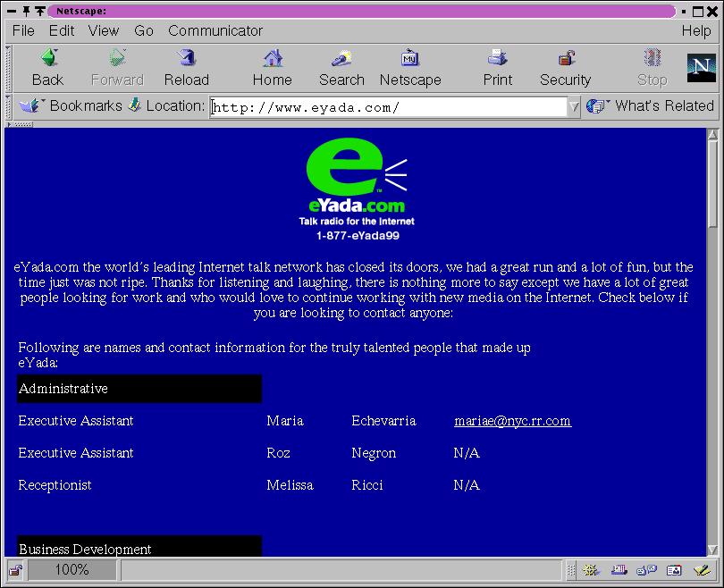Open the Location history dropdown arrow

[x=574, y=107]
